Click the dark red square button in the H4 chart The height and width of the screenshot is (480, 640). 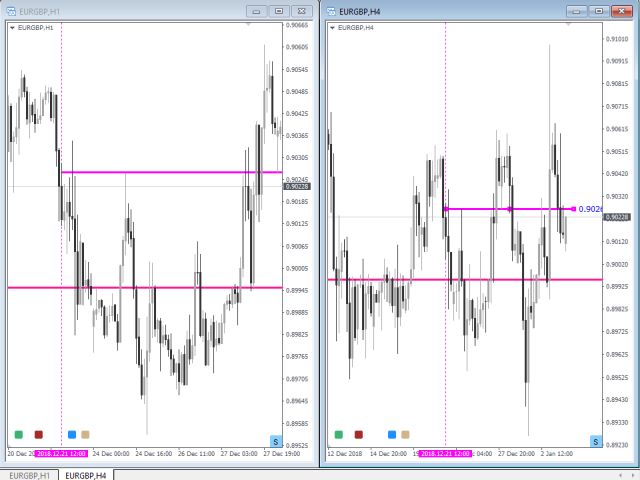pos(359,435)
